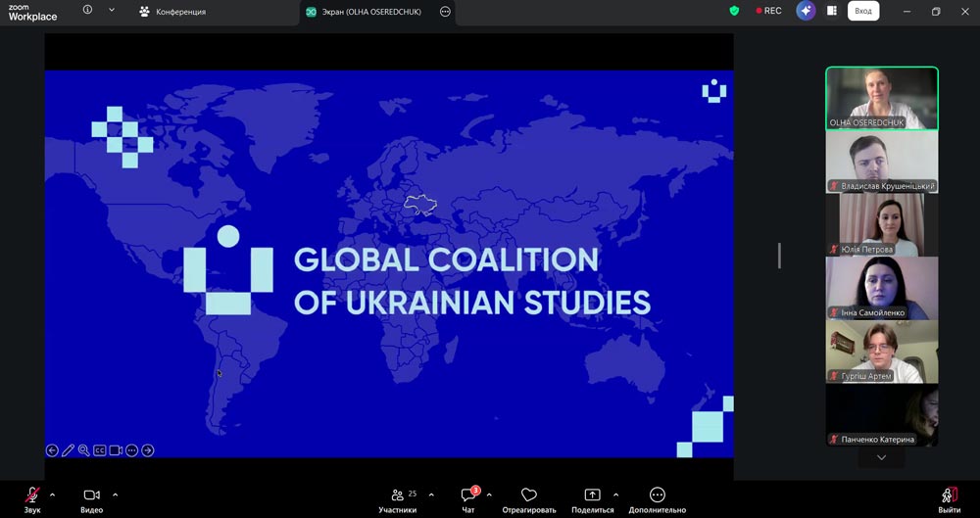This screenshot has width=980, height=518.
Task: Unmute the microphone with the Звук button
Action: (32, 496)
